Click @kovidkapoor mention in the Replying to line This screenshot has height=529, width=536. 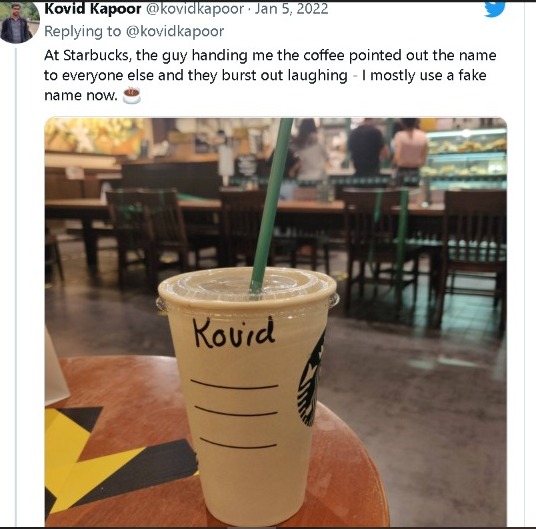tap(175, 31)
